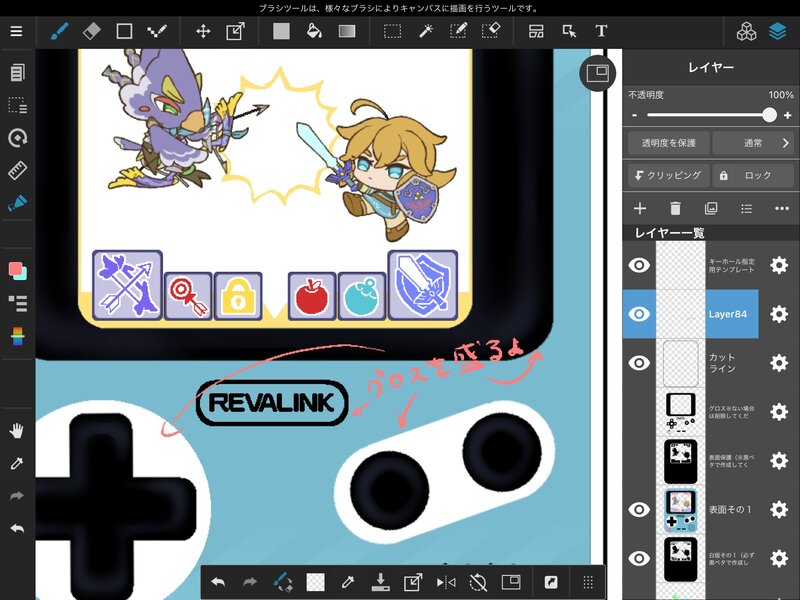Click the shortcut bar grip dots
This screenshot has width=800, height=600.
pyautogui.click(x=588, y=582)
